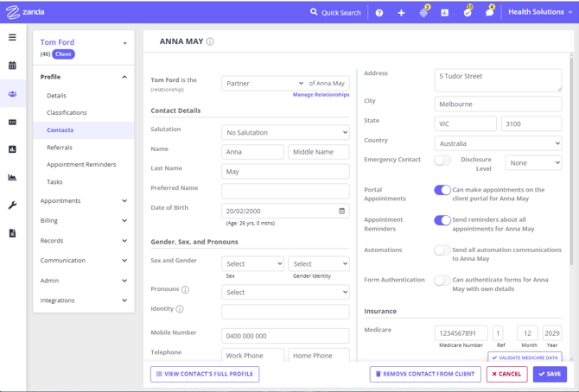Expand the Billing section in the sidebar
The width and height of the screenshot is (579, 392).
pyautogui.click(x=83, y=220)
